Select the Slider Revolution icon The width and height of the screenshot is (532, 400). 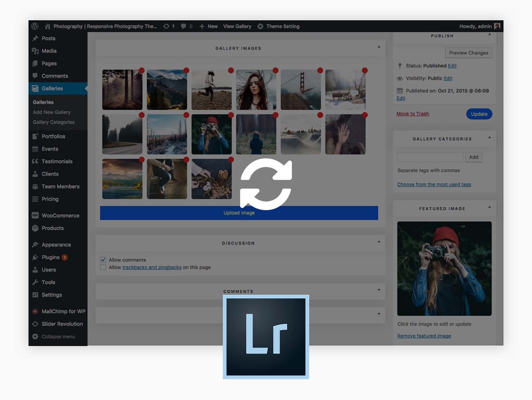click(35, 324)
